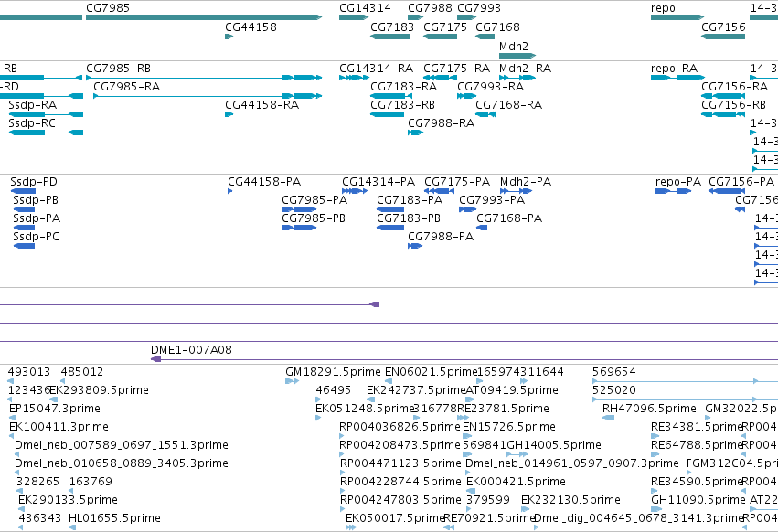Screen dimensions: 778x532
Task: Click the DME1-007A08 clone feature
Action: [464, 359]
